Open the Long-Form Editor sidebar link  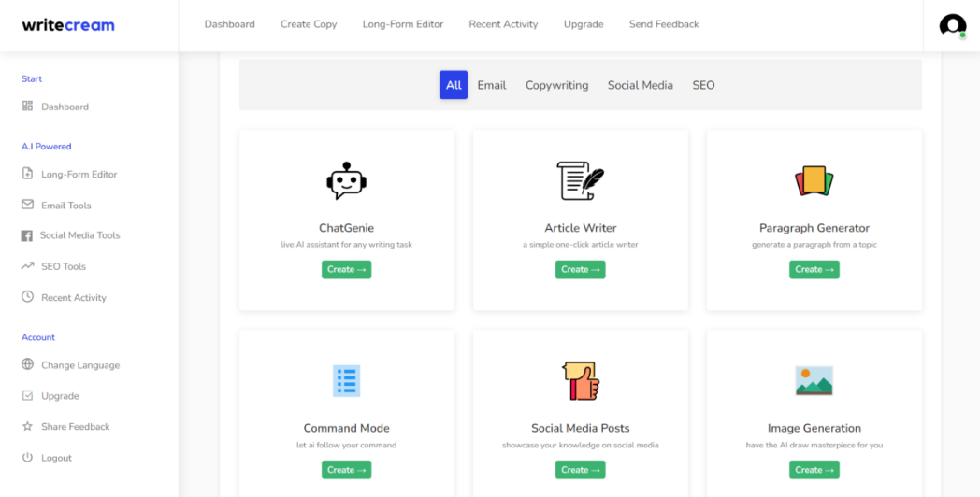click(79, 174)
